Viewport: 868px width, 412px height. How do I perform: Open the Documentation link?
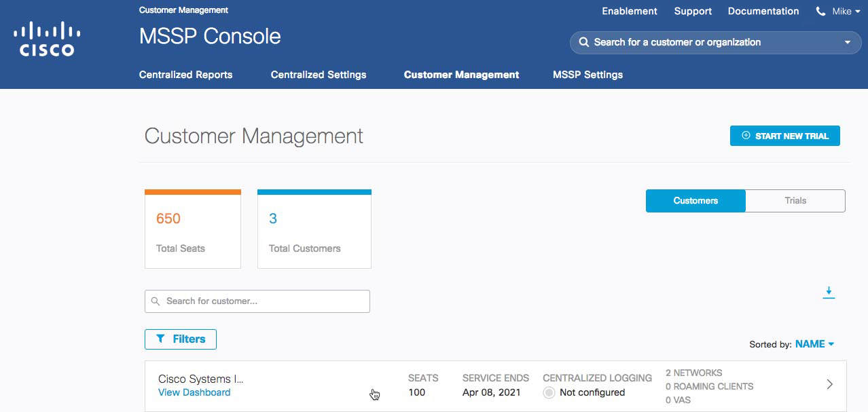763,12
